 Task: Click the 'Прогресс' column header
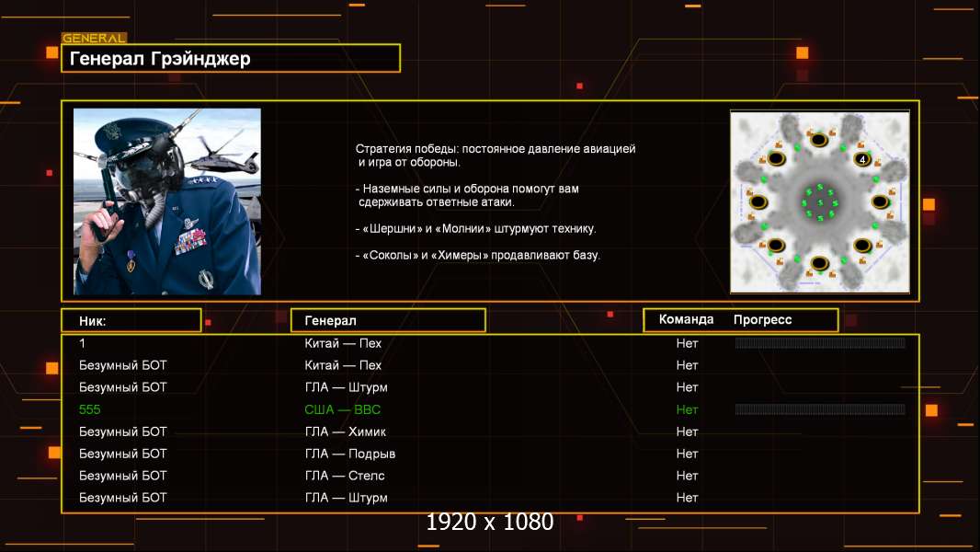pos(762,319)
